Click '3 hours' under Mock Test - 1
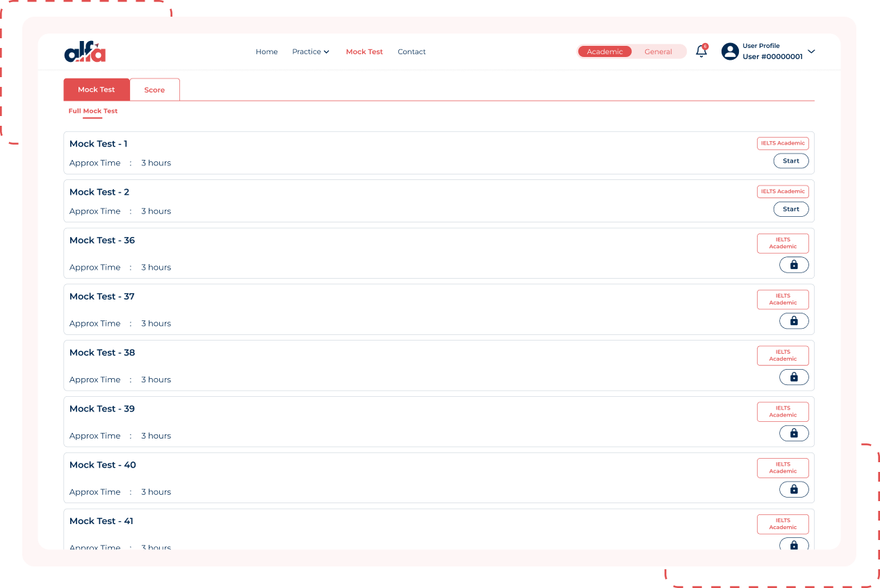Viewport: 880px width, 588px height. [x=156, y=163]
